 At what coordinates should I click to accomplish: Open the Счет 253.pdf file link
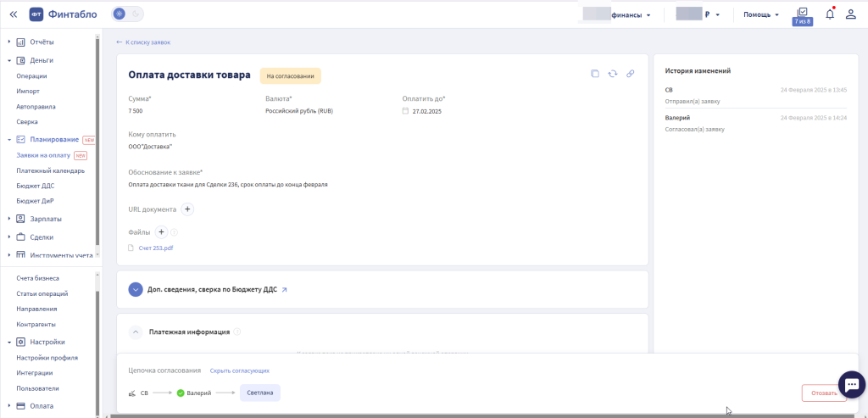(156, 248)
